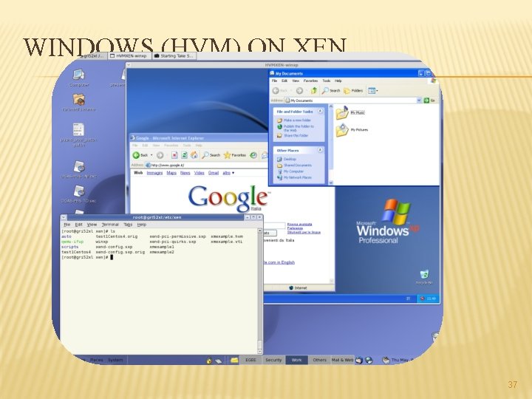
Task: Open back history dropdown arrow in Internet Explorer
Action: coord(151,155)
